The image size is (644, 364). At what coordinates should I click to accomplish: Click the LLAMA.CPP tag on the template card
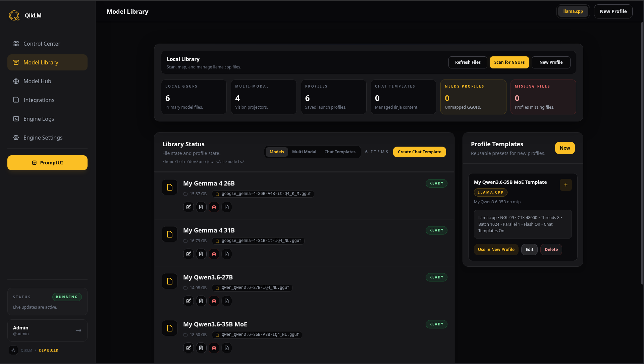490,193
